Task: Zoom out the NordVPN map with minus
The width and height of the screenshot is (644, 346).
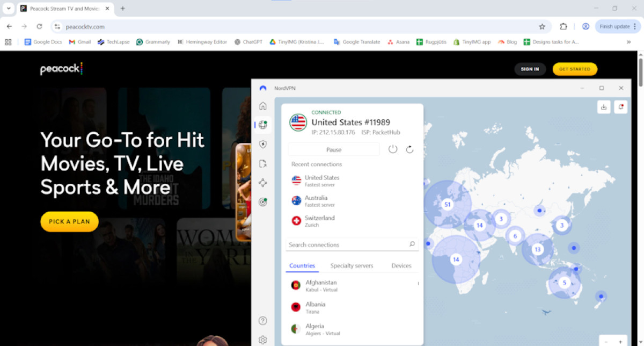Action: (x=606, y=342)
